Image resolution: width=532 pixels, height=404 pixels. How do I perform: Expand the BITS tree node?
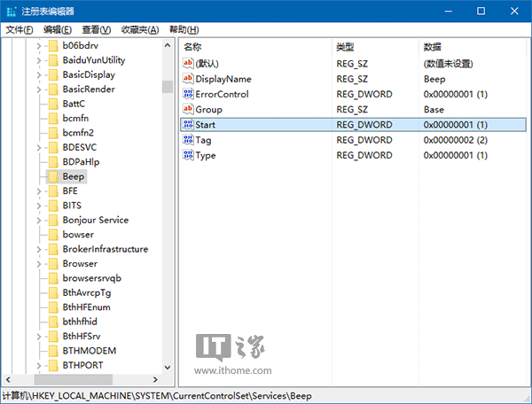point(38,206)
